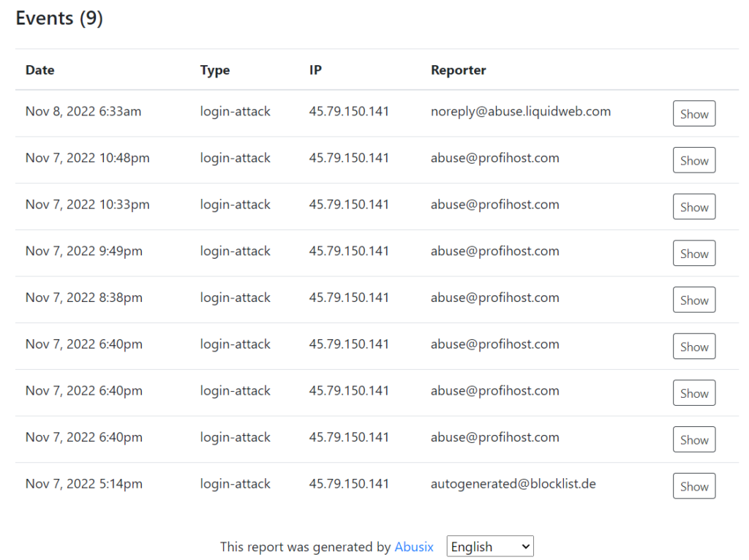Click the Reporter column header

pos(458,70)
